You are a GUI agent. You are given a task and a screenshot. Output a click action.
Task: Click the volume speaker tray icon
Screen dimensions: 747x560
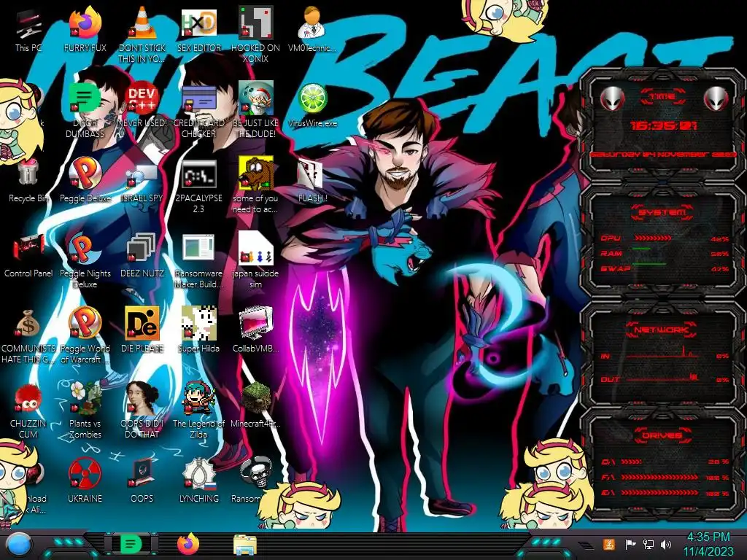point(666,544)
